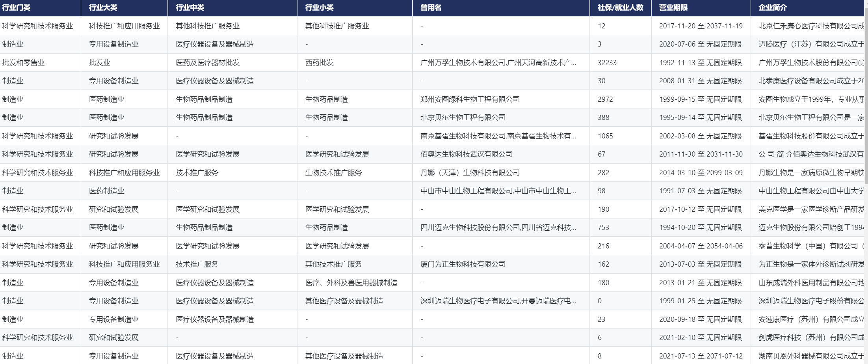Click the term 2014-03-10 至 2099-03-09
The height and width of the screenshot is (364, 868).
[701, 172]
